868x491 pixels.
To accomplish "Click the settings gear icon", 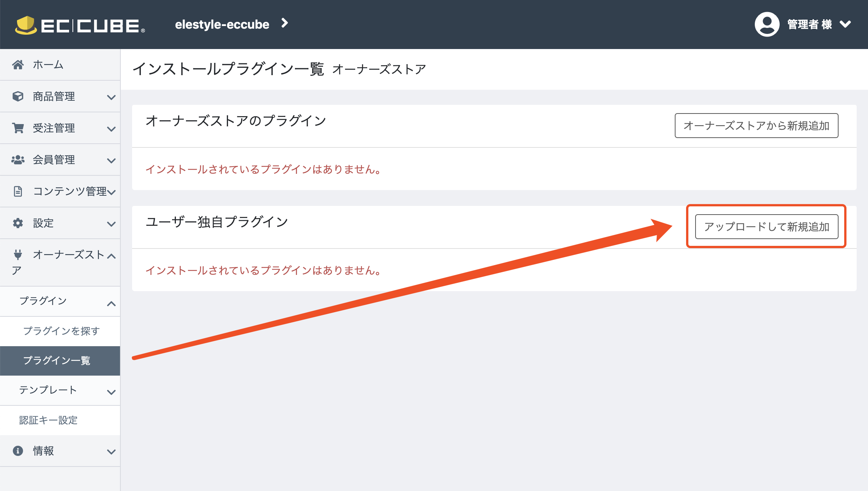I will point(18,223).
